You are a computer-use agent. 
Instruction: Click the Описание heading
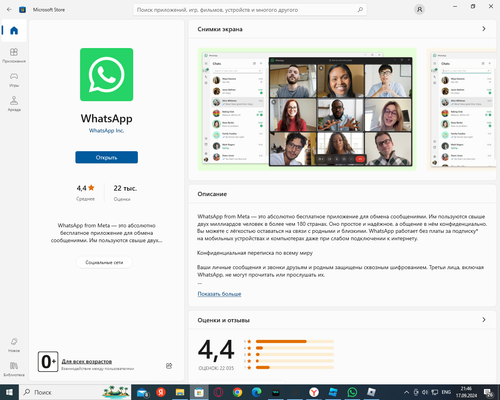pos(212,194)
